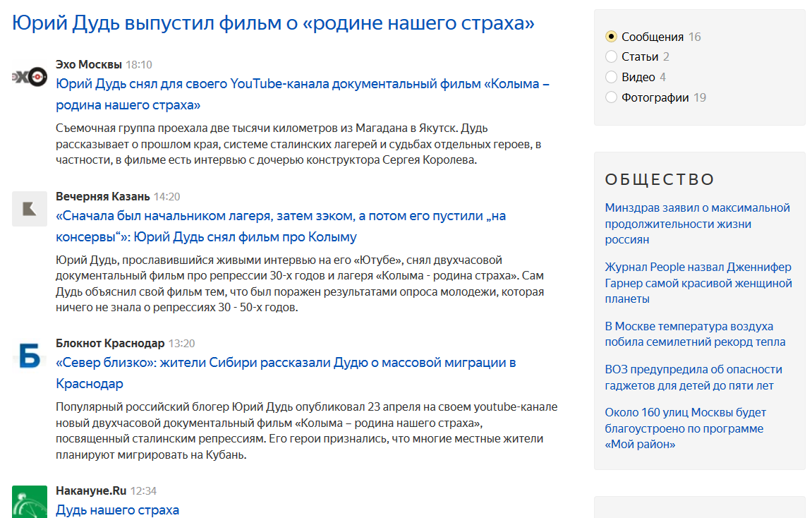Open headline «Юрий Дудь выпустил фильм о родине нашего страха»
This screenshot has width=812, height=518.
coord(273,23)
